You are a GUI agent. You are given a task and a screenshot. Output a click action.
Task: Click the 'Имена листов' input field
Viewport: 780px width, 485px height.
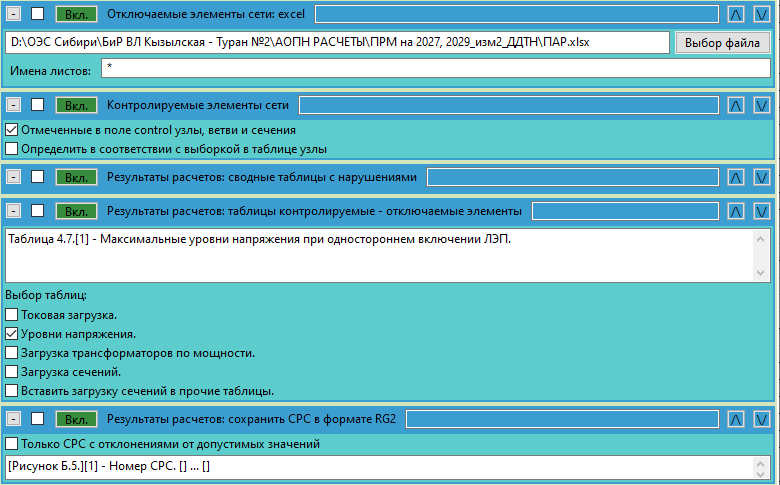435,68
